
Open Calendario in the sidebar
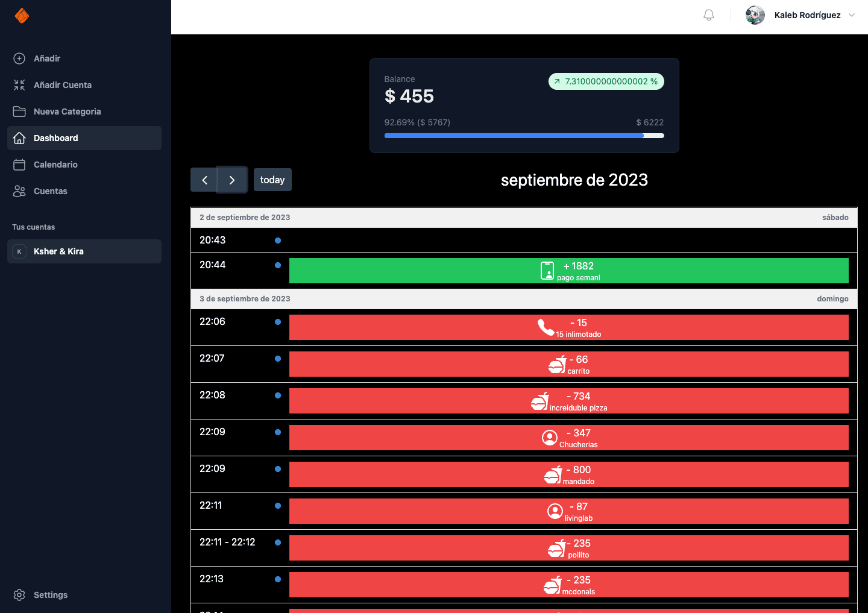[55, 165]
